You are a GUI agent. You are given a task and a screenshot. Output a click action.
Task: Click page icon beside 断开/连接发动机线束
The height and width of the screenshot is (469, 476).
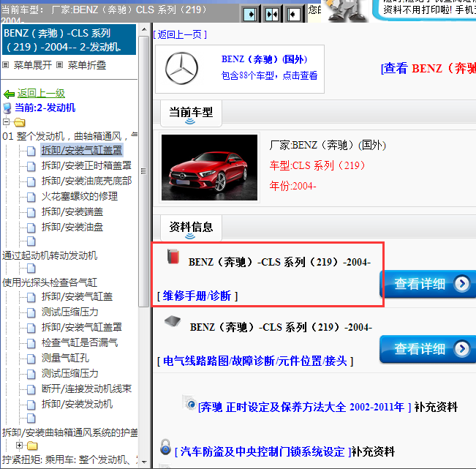31,389
